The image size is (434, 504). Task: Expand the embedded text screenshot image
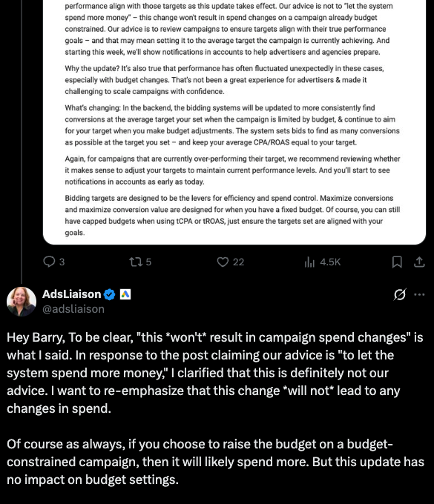pyautogui.click(x=234, y=122)
